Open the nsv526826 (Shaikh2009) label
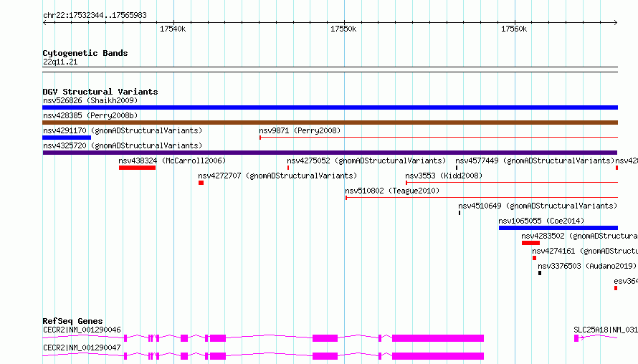Image resolution: width=638 pixels, height=364 pixels. [x=90, y=100]
